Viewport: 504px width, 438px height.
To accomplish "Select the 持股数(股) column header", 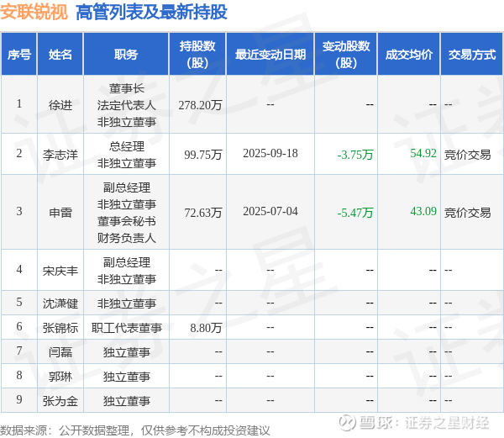I will click(197, 55).
